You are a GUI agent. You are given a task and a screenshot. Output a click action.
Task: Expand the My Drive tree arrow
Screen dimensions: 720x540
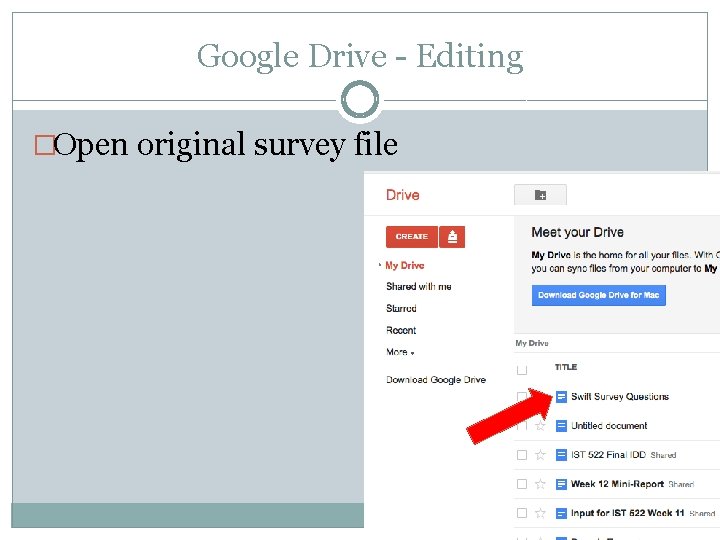click(x=380, y=265)
